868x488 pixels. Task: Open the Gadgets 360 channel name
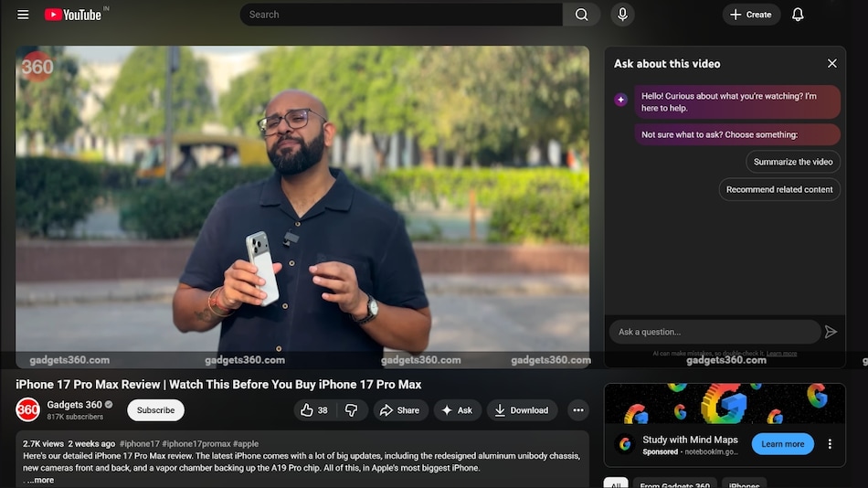click(74, 405)
